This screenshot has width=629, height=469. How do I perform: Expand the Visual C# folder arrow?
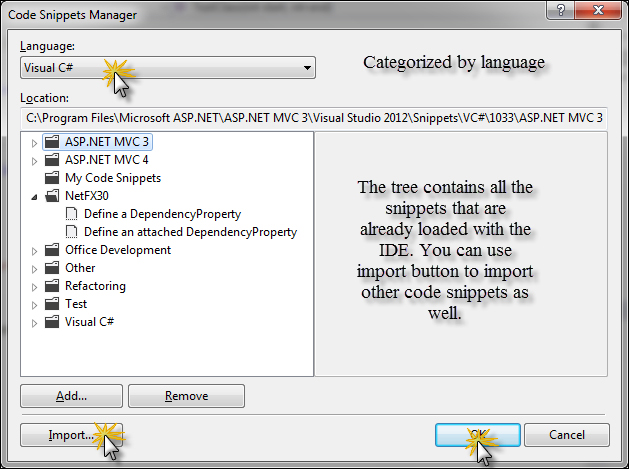[x=34, y=323]
